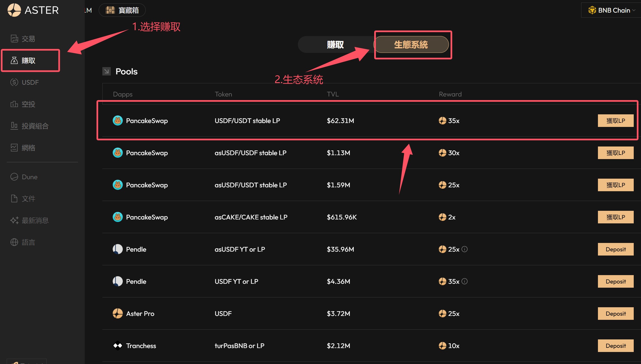Image resolution: width=641 pixels, height=364 pixels.
Task: Click PancakeSwap icon in asCAKE/CAKE row
Action: 118,217
